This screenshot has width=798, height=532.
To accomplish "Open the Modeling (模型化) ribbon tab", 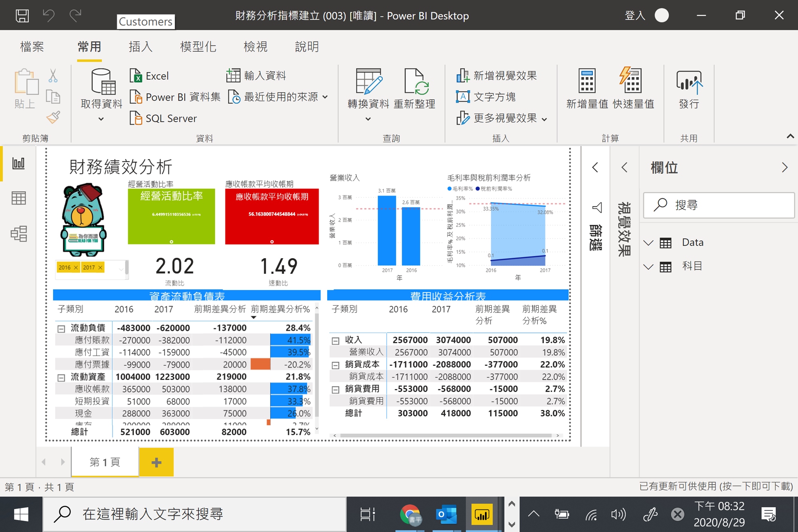I will pos(198,47).
